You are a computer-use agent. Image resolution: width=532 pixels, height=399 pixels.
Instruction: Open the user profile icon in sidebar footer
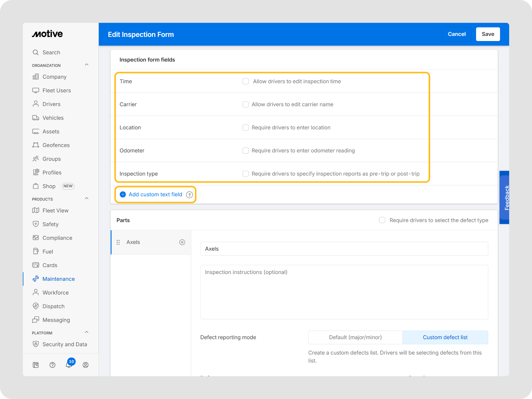[85, 365]
